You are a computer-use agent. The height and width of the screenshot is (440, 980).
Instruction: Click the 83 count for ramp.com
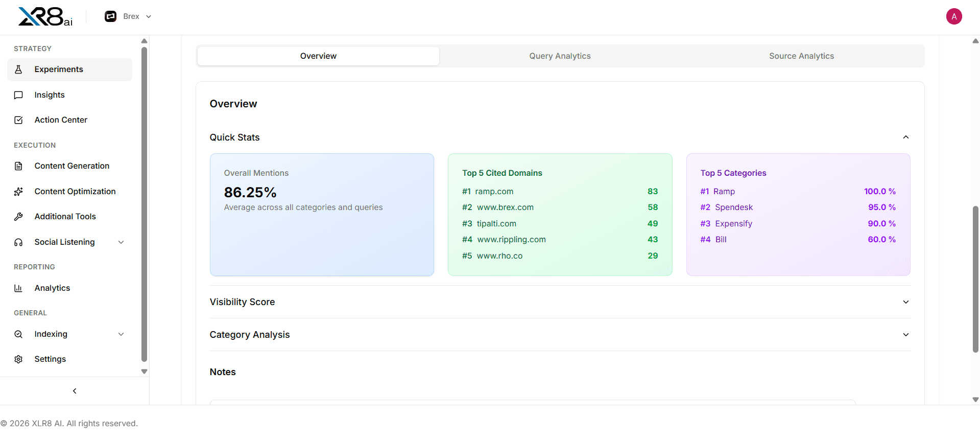(x=653, y=192)
